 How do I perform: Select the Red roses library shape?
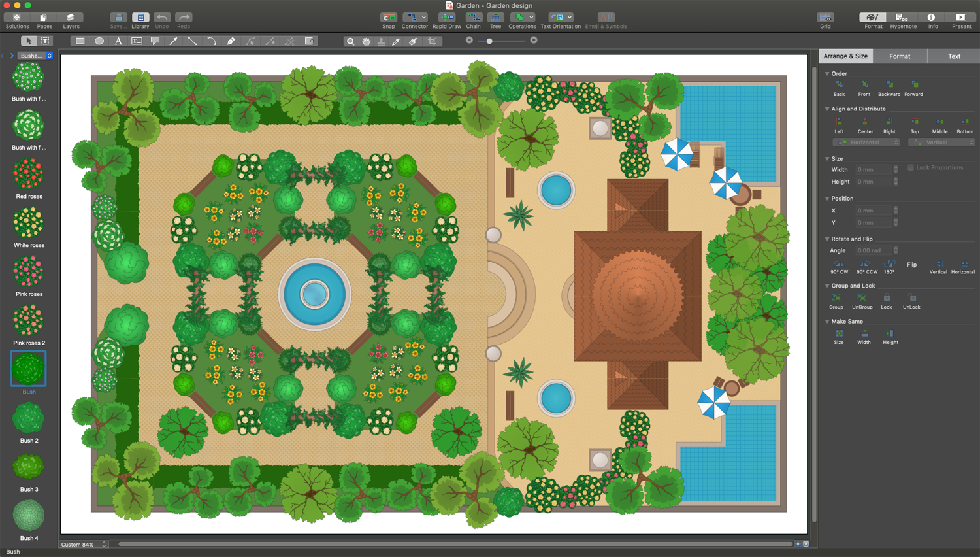click(x=29, y=178)
